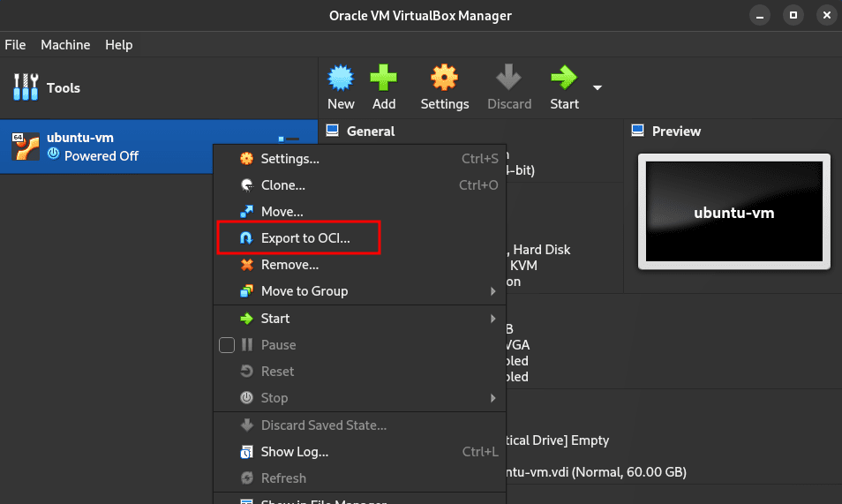The width and height of the screenshot is (842, 504).
Task: Choose Move... from the context menu
Action: click(360, 212)
